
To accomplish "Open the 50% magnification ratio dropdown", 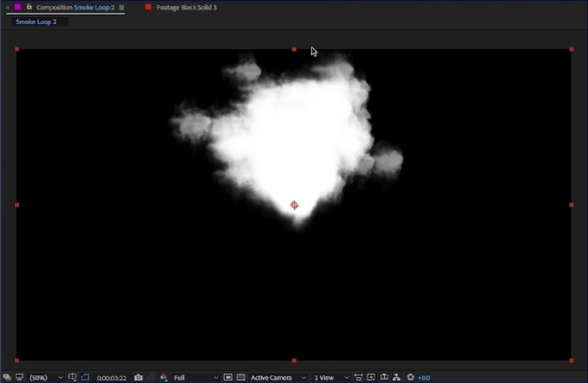I will click(46, 378).
